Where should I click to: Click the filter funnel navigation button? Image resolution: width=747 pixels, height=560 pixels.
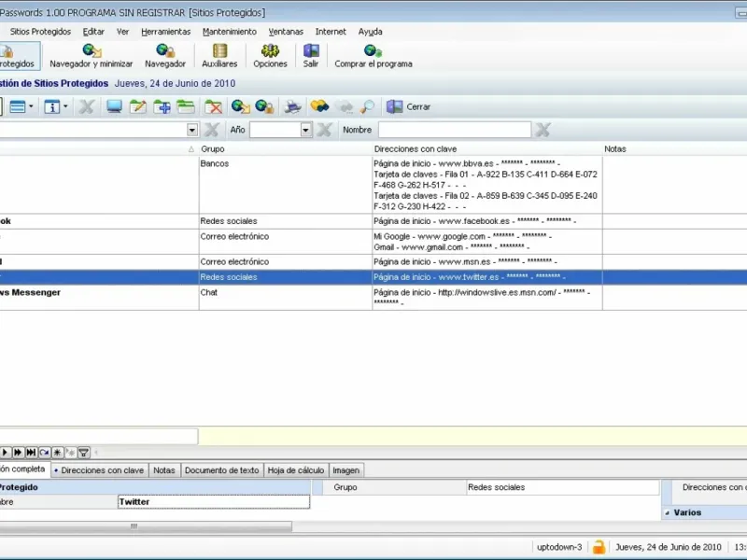[x=83, y=453]
